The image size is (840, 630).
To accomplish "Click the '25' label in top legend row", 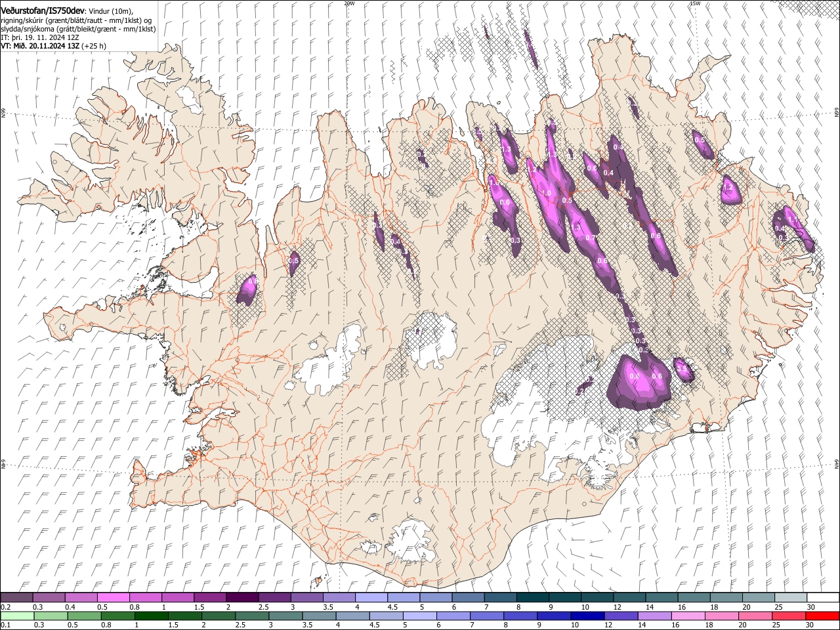I will (x=778, y=607).
